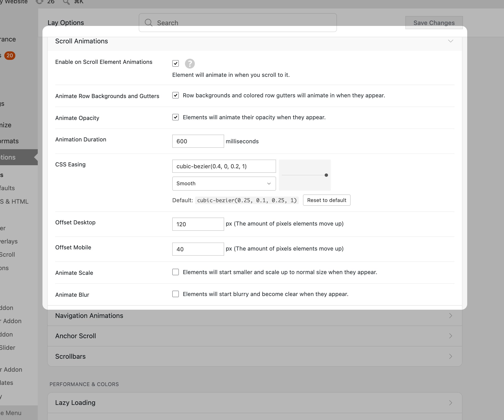
Task: Open the sidebar item ending in 'ormats'
Action: 9,141
